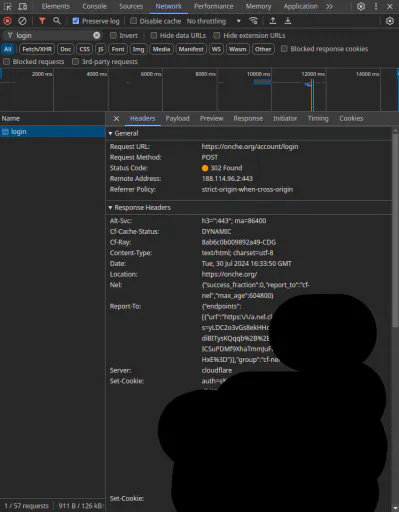
Task: Open the three-dot customize DevTools menu
Action: [x=376, y=6]
